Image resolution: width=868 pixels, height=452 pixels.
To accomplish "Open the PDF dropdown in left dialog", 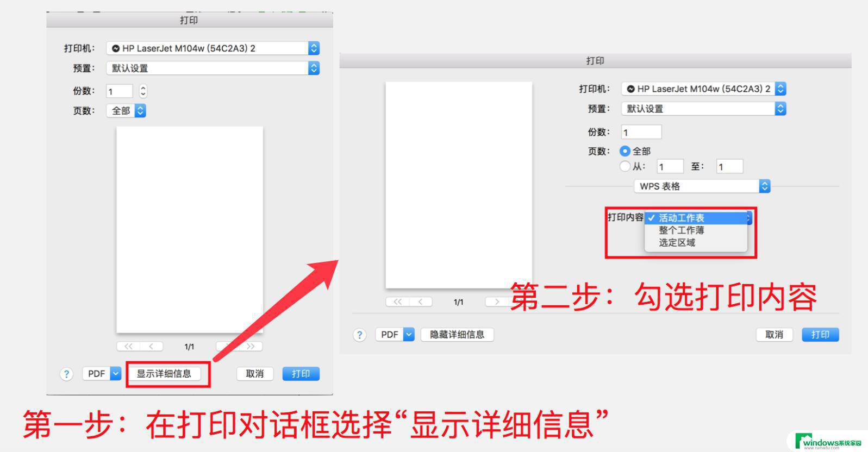I will click(102, 374).
